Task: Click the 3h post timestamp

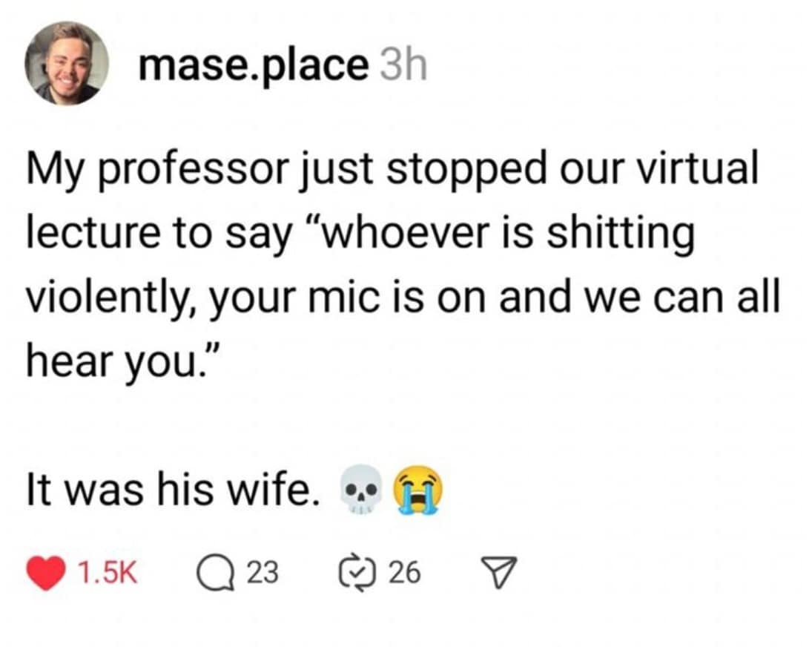Action: (x=403, y=67)
